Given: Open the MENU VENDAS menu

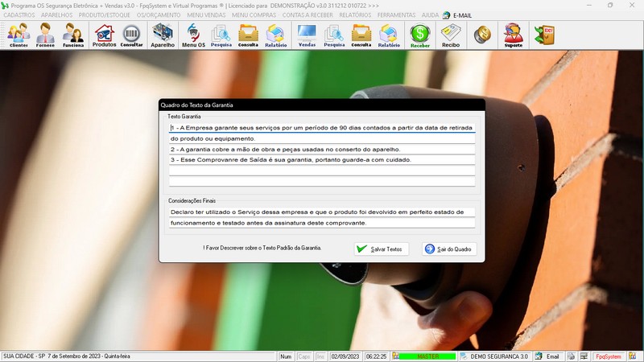Looking at the screenshot, I should point(206,15).
